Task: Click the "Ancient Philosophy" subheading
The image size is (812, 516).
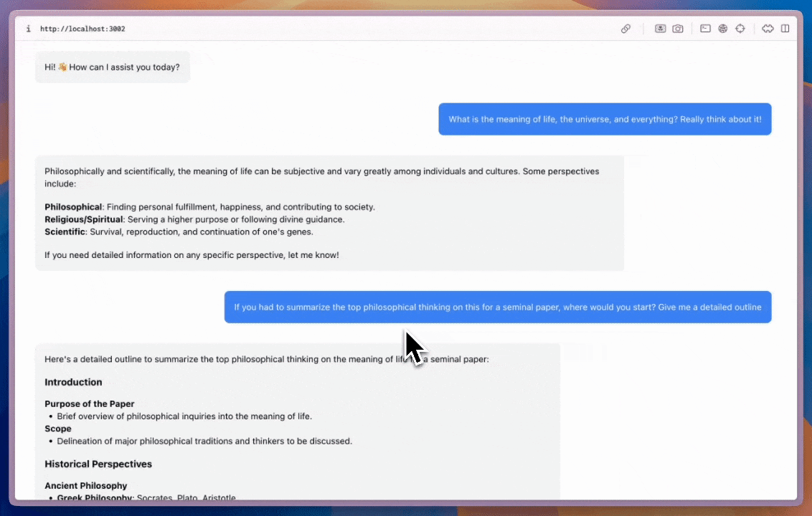Action: 85,485
